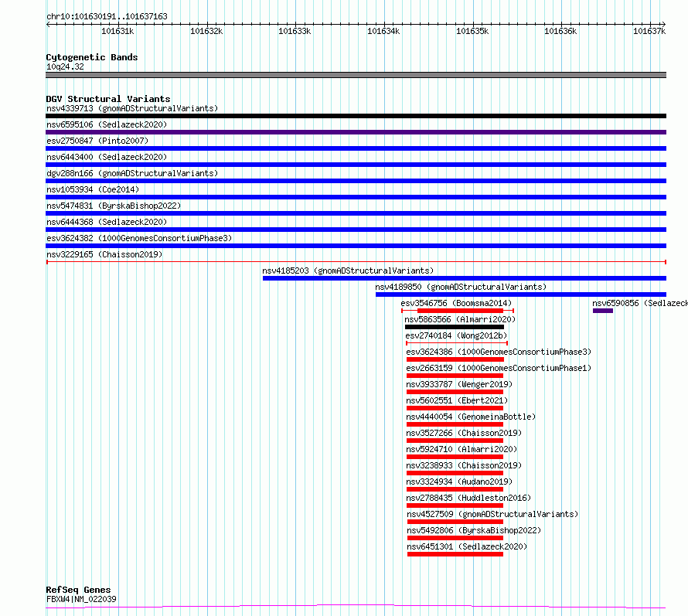Open the nsv1053934 Coe2014 variant label
The width and height of the screenshot is (688, 616).
(x=93, y=189)
